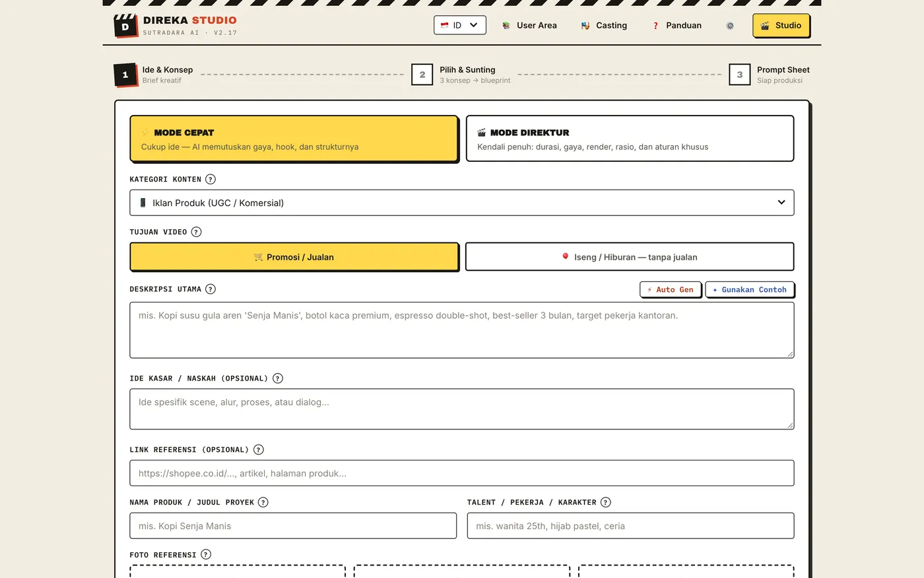This screenshot has width=924, height=578.
Task: Click the 'Pilih & Sunting' step label
Action: coord(467,69)
